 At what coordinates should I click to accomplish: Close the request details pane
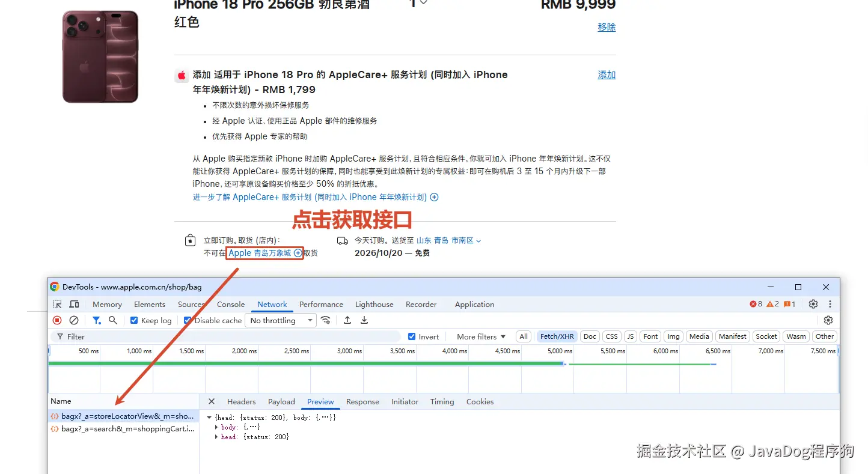pyautogui.click(x=212, y=402)
